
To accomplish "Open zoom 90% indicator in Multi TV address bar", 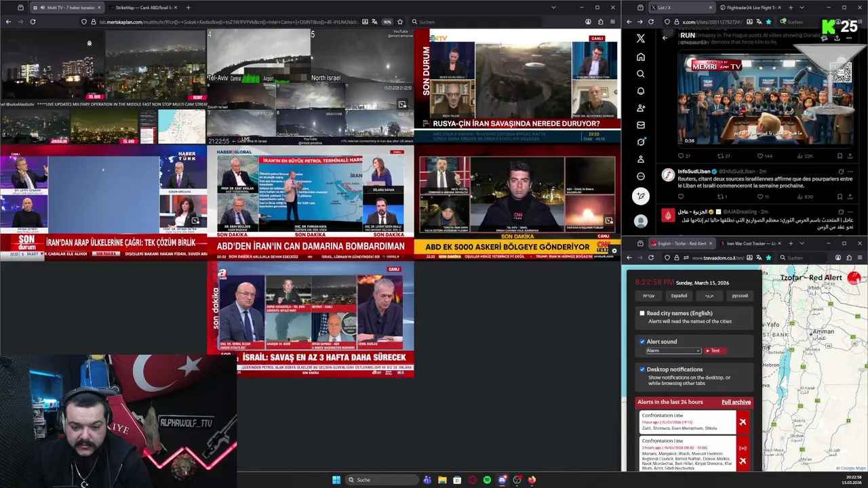I will point(387,22).
